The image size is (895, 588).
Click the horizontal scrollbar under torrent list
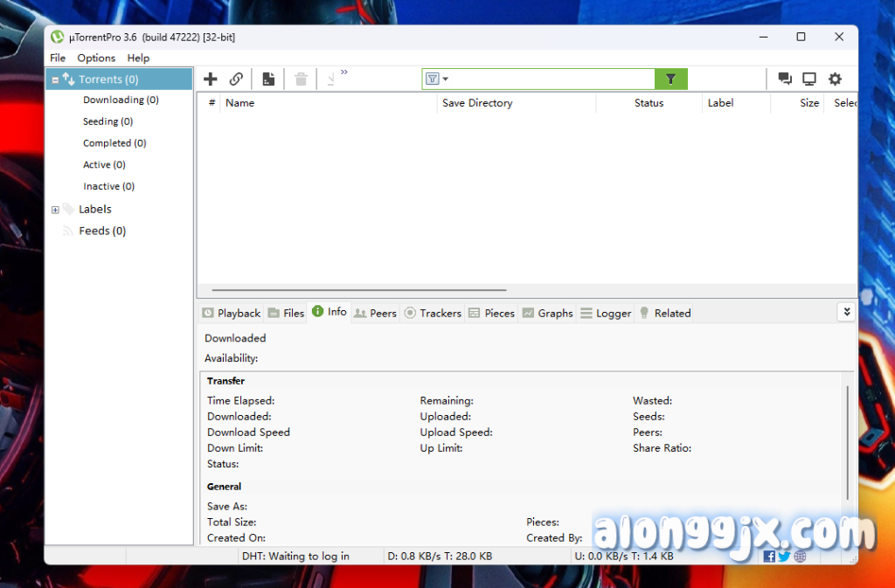coord(358,290)
